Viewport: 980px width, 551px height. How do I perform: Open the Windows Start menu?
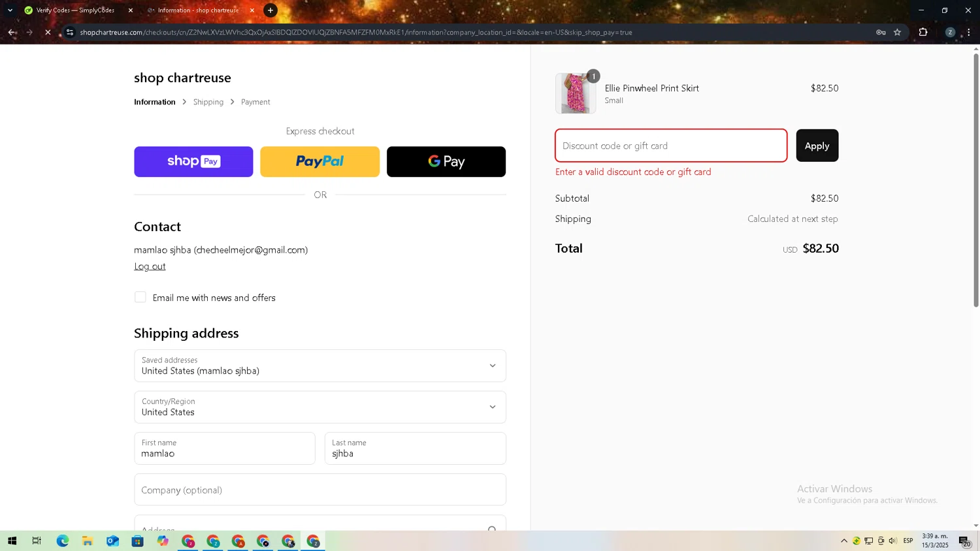pyautogui.click(x=12, y=541)
